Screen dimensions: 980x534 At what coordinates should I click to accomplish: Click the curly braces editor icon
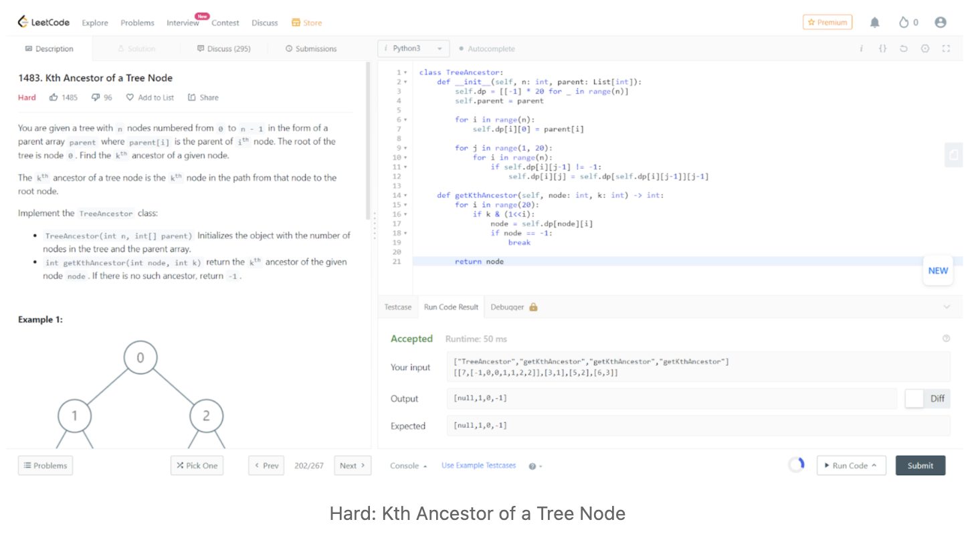[882, 49]
